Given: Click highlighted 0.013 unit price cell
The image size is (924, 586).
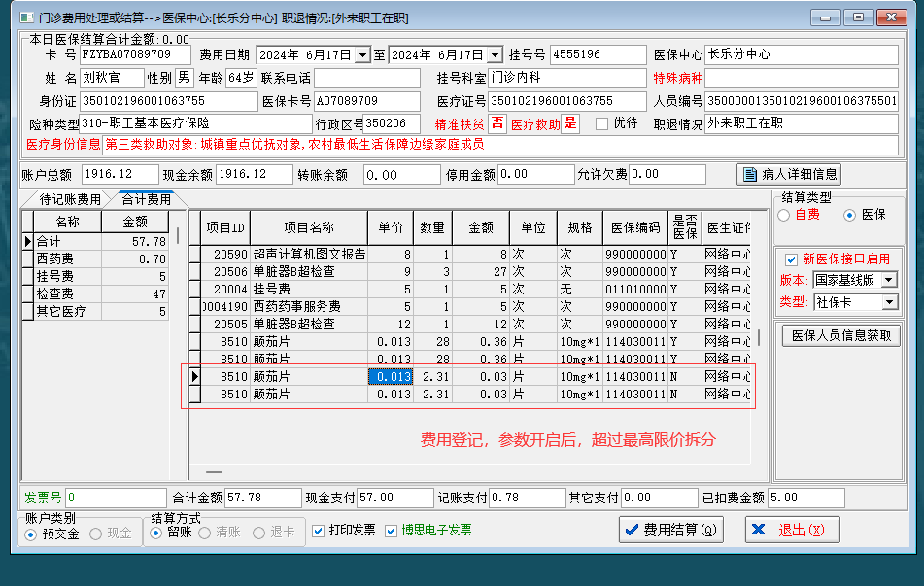Looking at the screenshot, I should [x=391, y=377].
